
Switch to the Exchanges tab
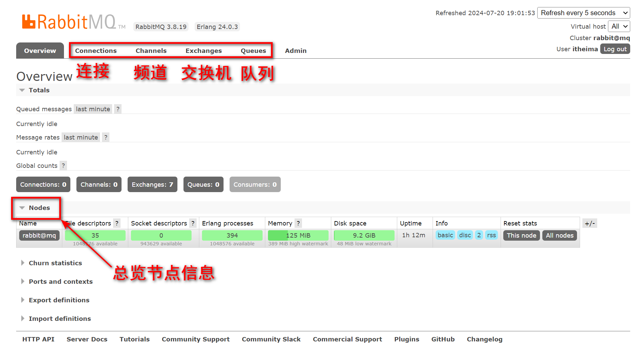click(x=204, y=51)
